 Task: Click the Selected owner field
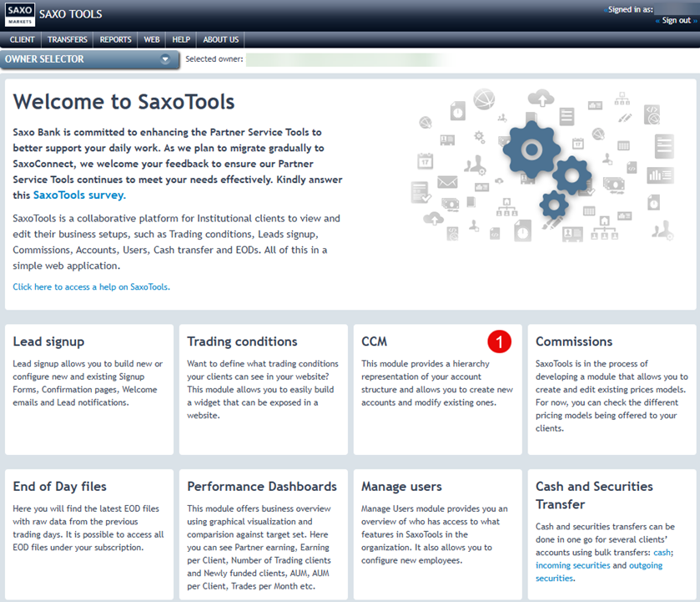342,59
